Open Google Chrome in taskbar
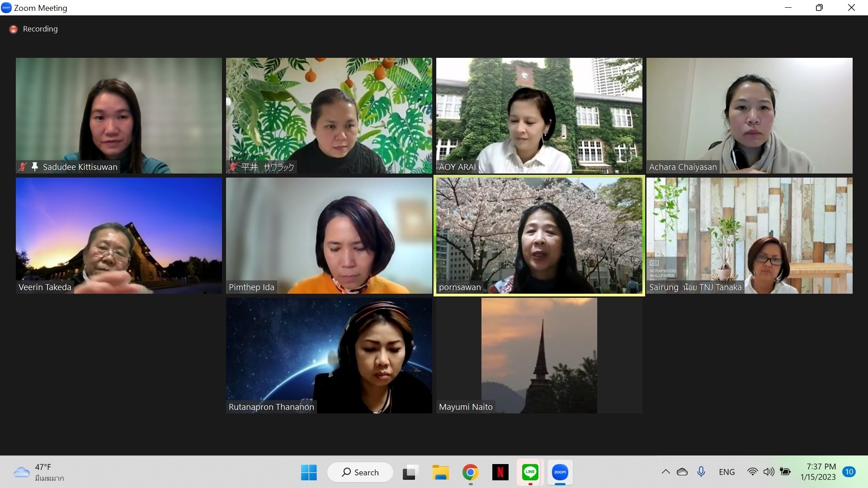 [470, 472]
